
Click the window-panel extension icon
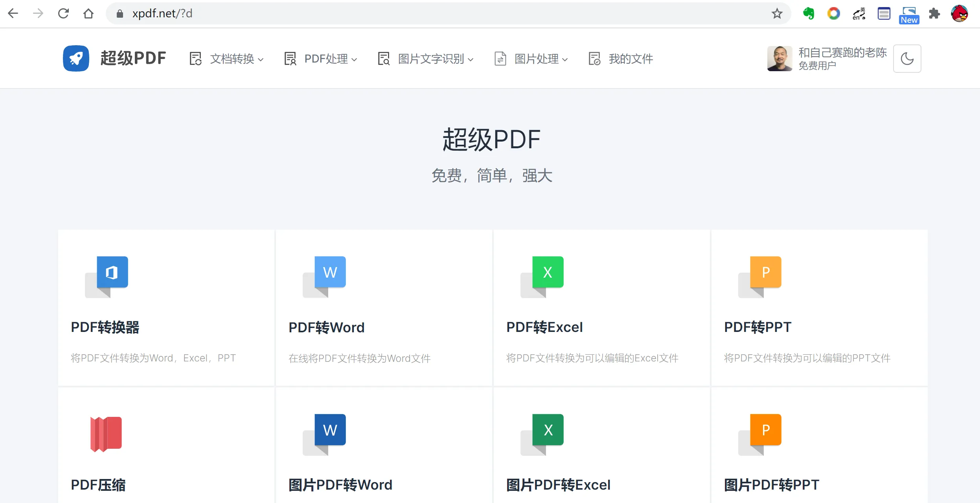pyautogui.click(x=884, y=14)
